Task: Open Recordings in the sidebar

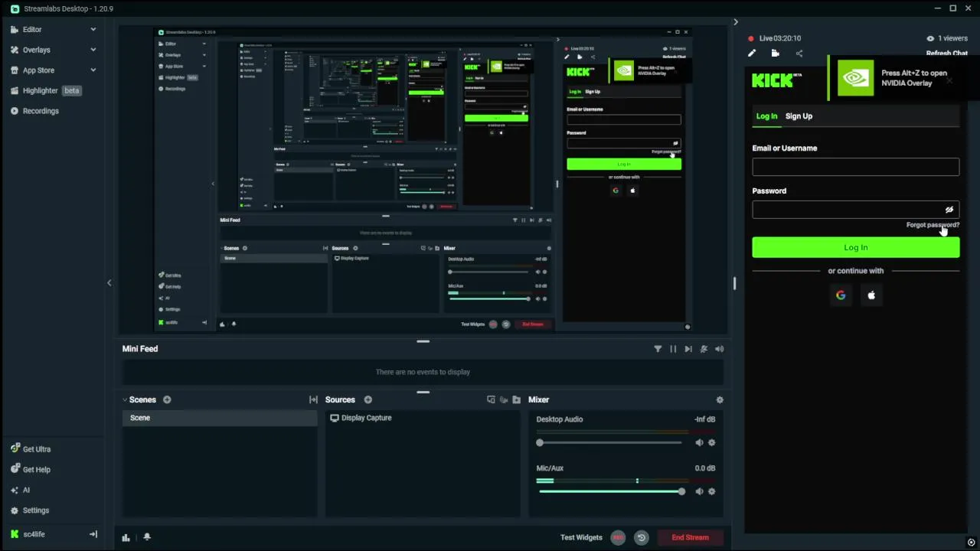Action: 41,111
